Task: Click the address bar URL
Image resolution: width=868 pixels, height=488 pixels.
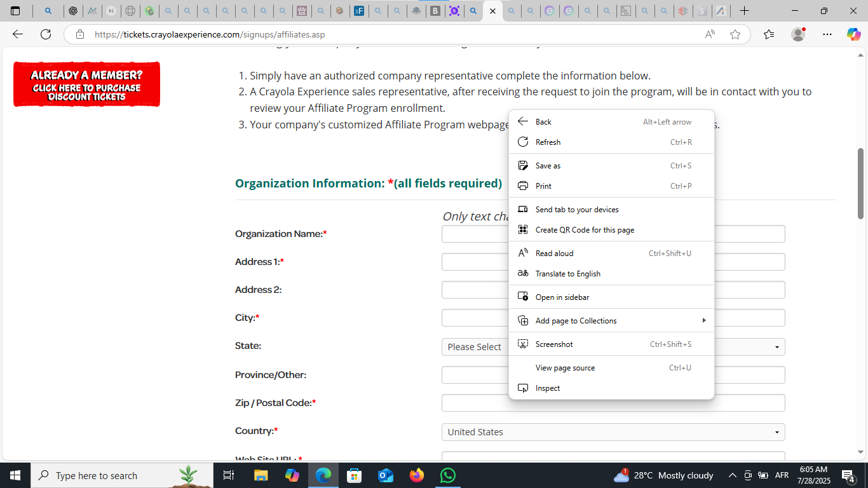Action: click(210, 34)
